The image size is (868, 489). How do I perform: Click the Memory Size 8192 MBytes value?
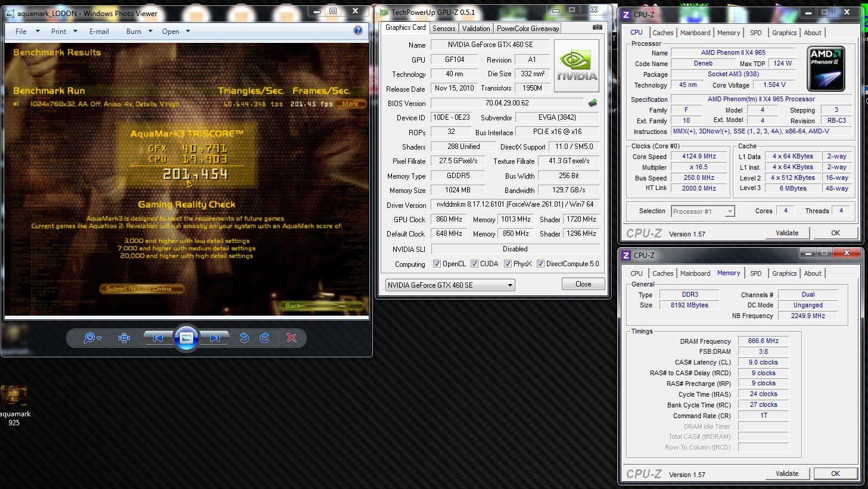[x=689, y=305]
